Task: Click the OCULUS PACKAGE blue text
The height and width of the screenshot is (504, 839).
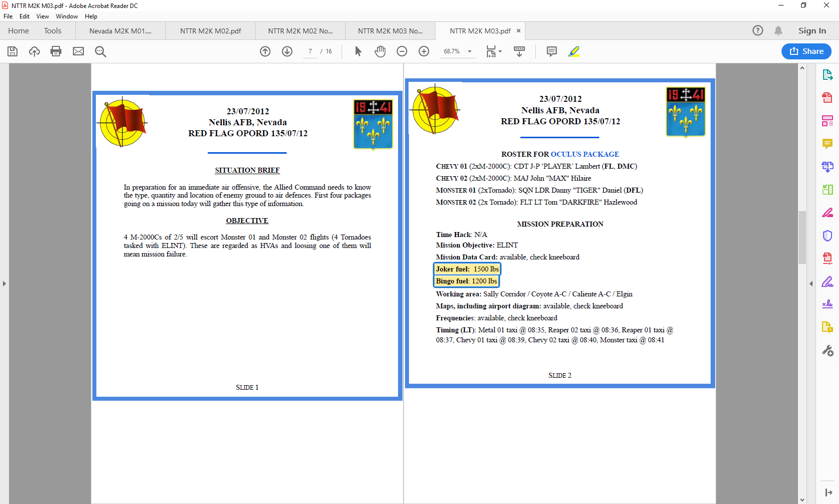Action: [x=585, y=154]
